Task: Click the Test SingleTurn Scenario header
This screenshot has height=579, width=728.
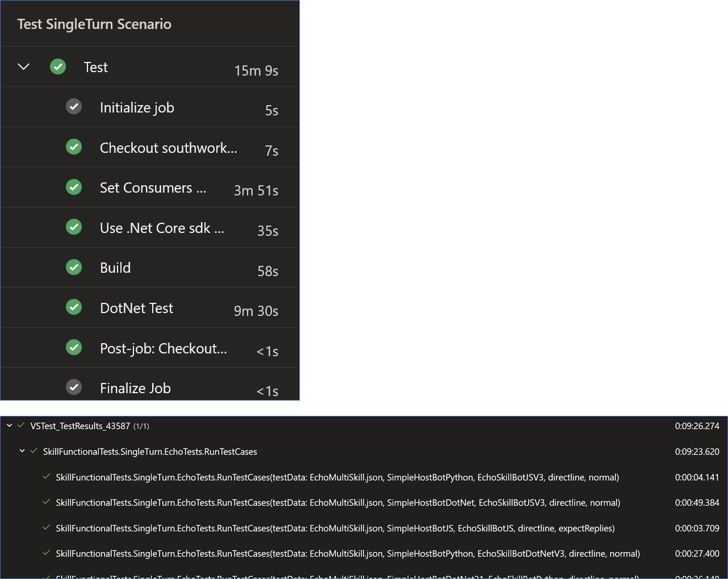Action: point(94,24)
